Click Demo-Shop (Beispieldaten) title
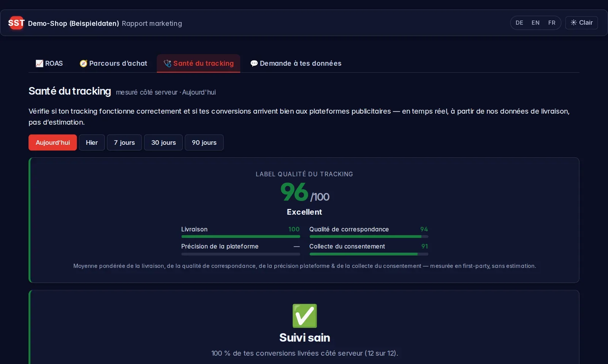The width and height of the screenshot is (608, 364). [x=73, y=24]
